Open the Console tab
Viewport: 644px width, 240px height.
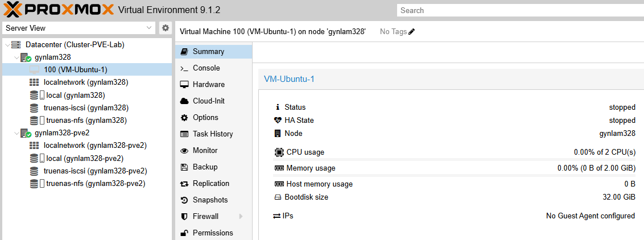pos(213,68)
